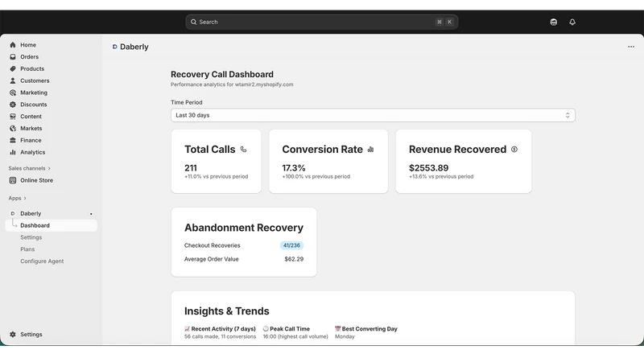Open the three-dot page menu
Viewport: 644px width, 362px height.
[631, 47]
